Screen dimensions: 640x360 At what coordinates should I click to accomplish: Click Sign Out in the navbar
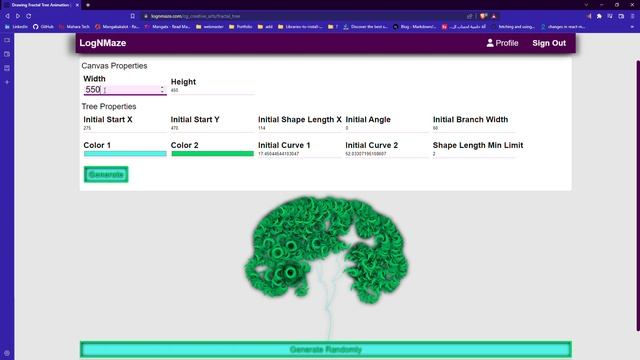[549, 43]
